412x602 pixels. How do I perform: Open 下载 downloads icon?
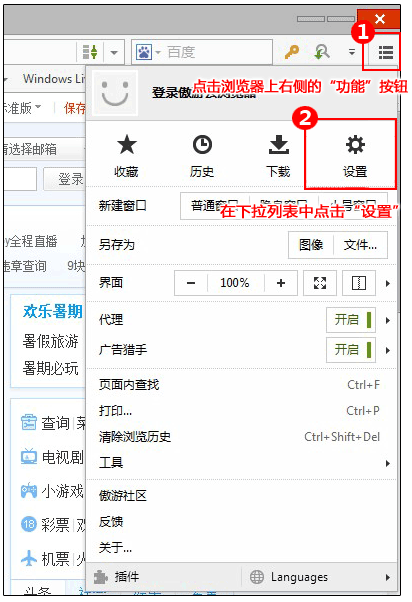click(x=279, y=145)
